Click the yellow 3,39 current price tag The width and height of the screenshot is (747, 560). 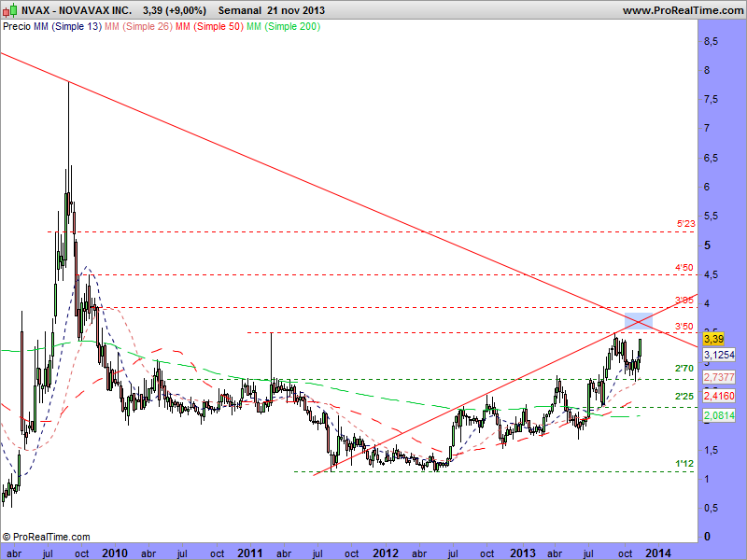(713, 339)
